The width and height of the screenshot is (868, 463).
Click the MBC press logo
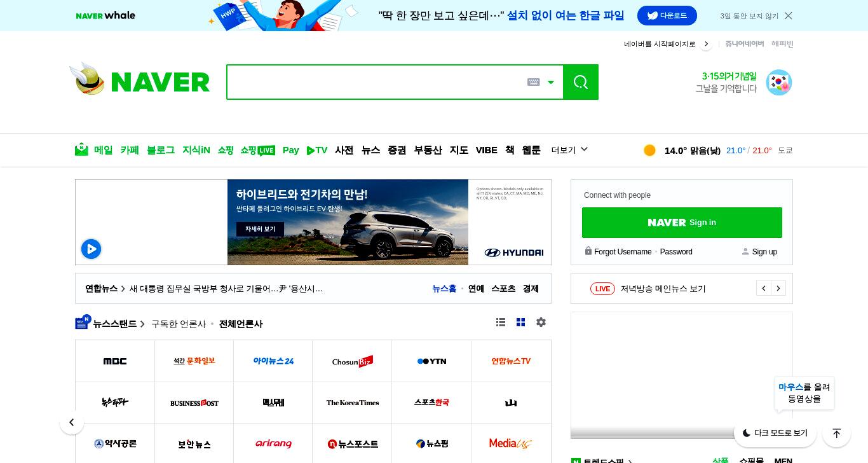coord(115,361)
